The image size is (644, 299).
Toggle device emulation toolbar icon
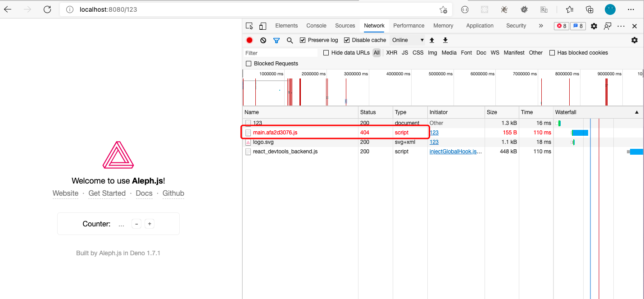(x=263, y=26)
